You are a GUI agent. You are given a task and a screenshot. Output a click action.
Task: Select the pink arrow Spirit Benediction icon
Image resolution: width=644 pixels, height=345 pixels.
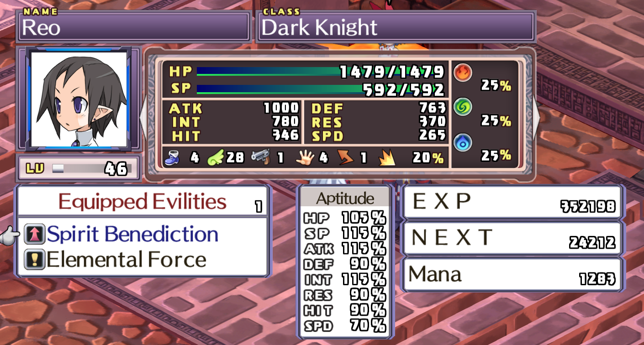point(34,234)
